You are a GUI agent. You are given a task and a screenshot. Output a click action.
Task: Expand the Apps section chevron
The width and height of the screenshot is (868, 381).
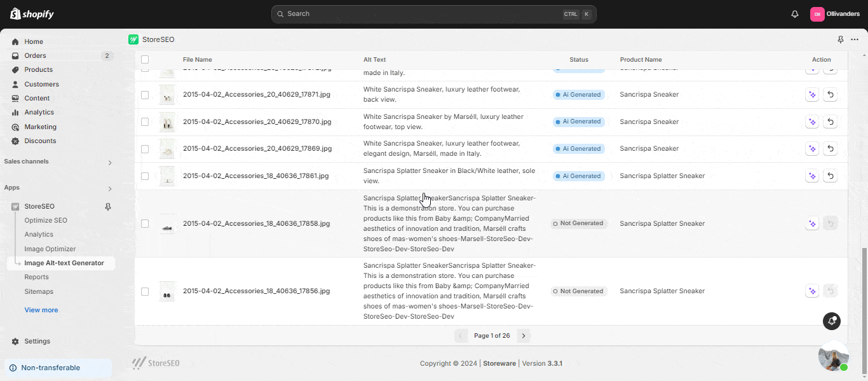109,189
